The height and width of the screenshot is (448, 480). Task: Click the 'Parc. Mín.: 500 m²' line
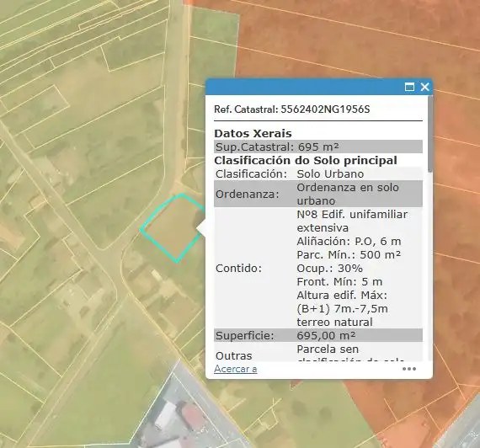pyautogui.click(x=349, y=255)
